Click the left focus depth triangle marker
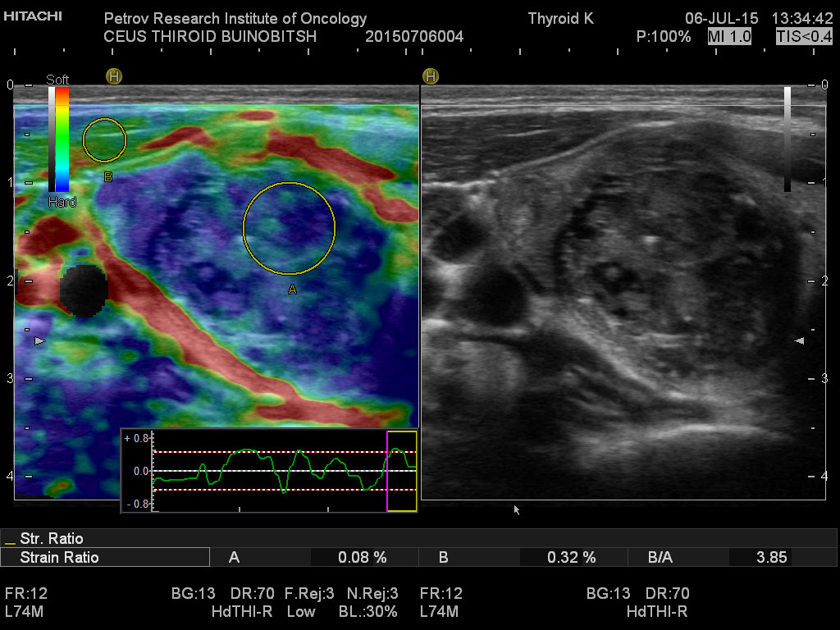The width and height of the screenshot is (840, 630). tap(37, 340)
